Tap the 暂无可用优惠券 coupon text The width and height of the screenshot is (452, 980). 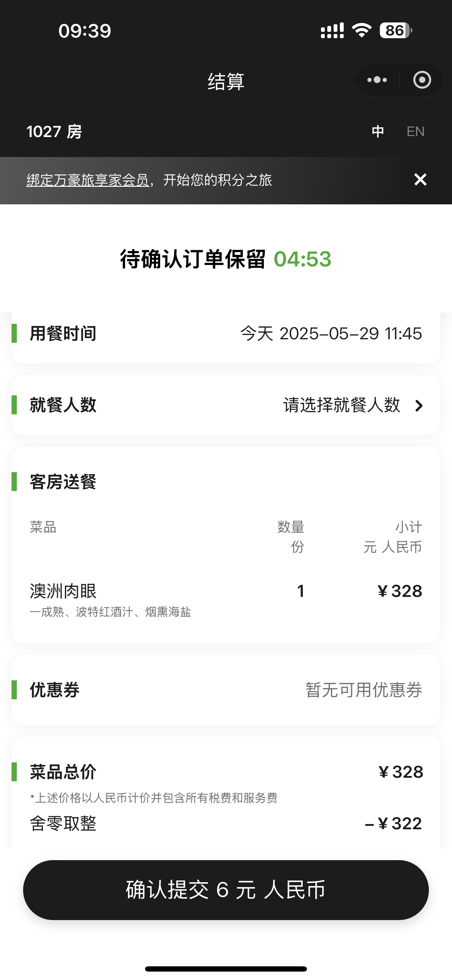click(364, 690)
